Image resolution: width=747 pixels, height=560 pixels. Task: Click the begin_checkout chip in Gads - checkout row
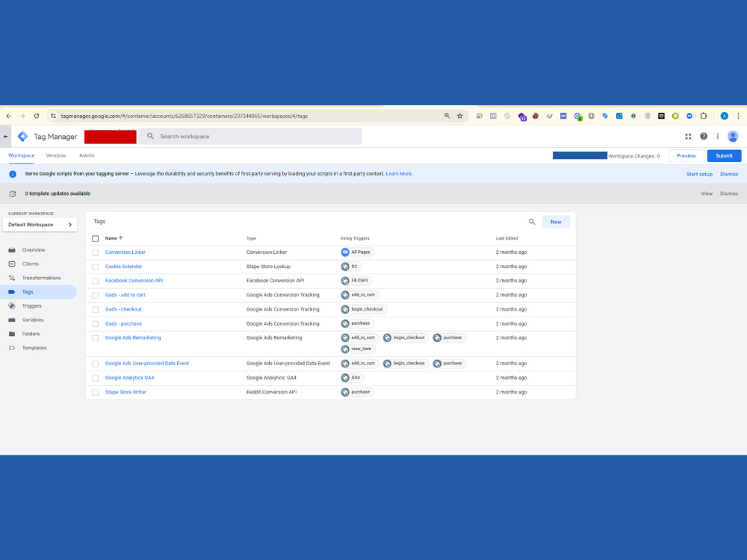click(x=364, y=309)
